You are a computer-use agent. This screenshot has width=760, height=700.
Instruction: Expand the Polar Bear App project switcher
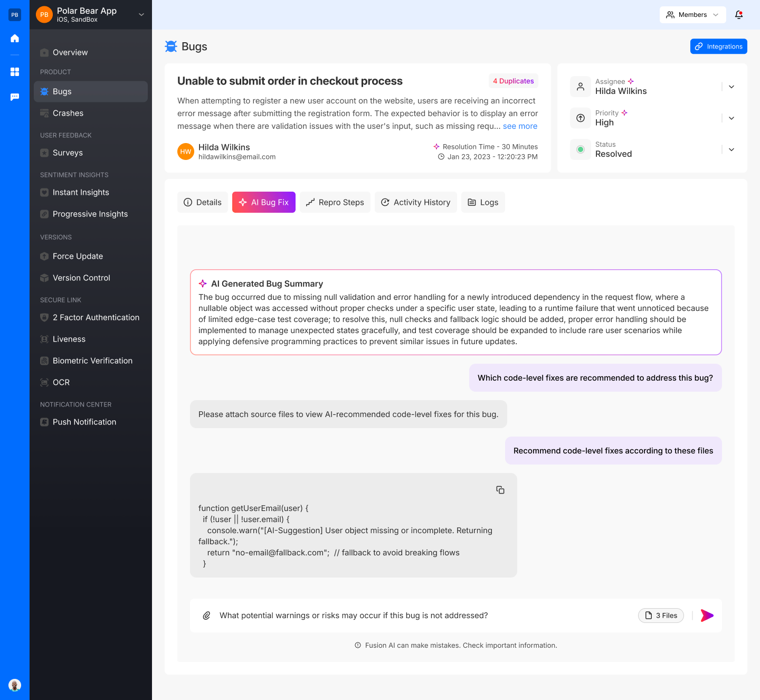(141, 15)
